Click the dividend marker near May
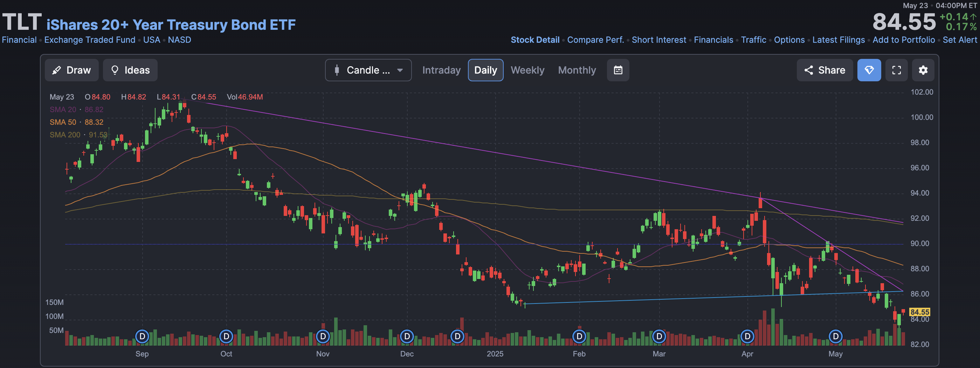The height and width of the screenshot is (368, 980). tap(836, 336)
